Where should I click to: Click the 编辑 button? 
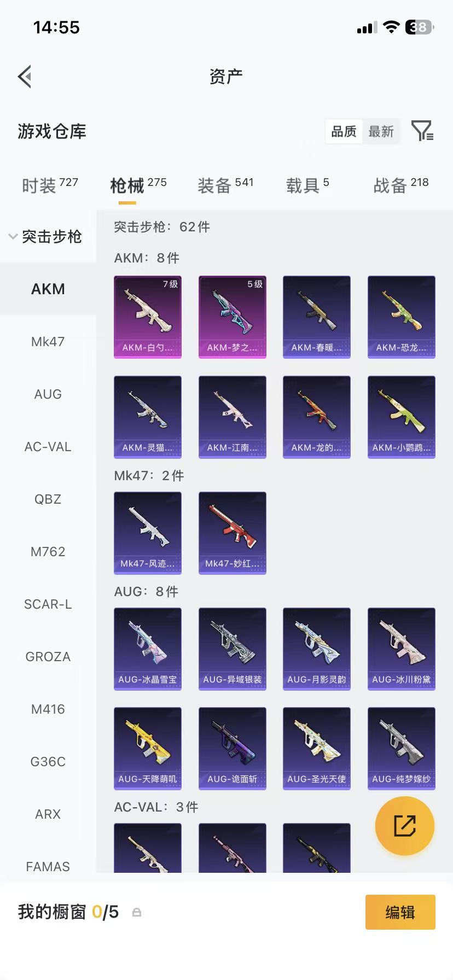point(400,912)
